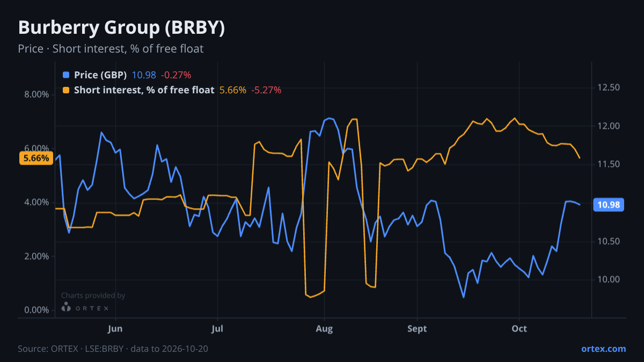644x362 pixels.
Task: Click the 12.00 right axis label
Action: pyautogui.click(x=609, y=126)
